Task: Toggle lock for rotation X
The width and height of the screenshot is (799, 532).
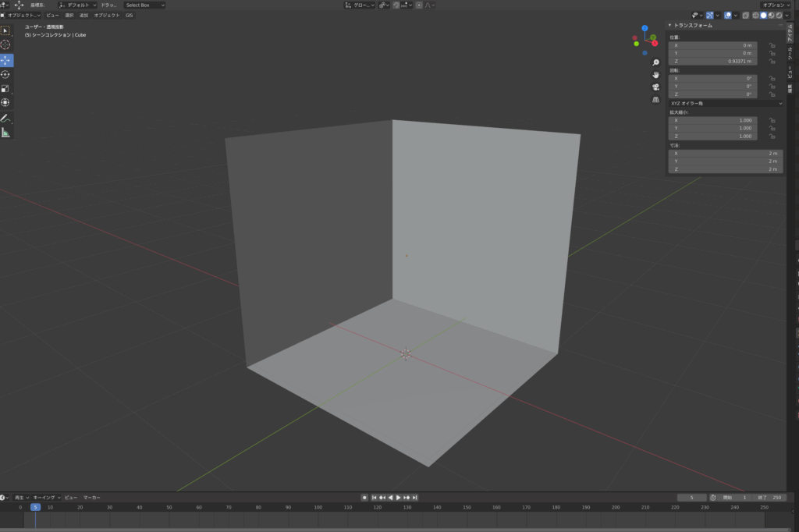Action: click(772, 78)
